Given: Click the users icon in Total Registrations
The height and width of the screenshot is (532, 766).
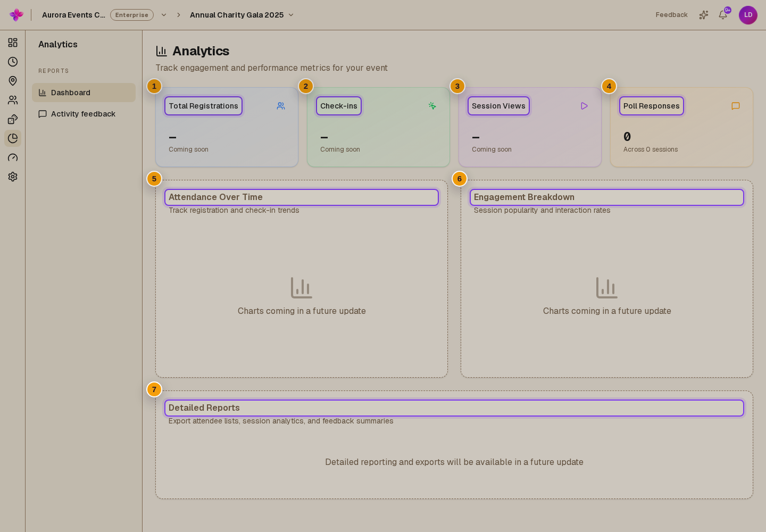Looking at the screenshot, I should [x=281, y=106].
